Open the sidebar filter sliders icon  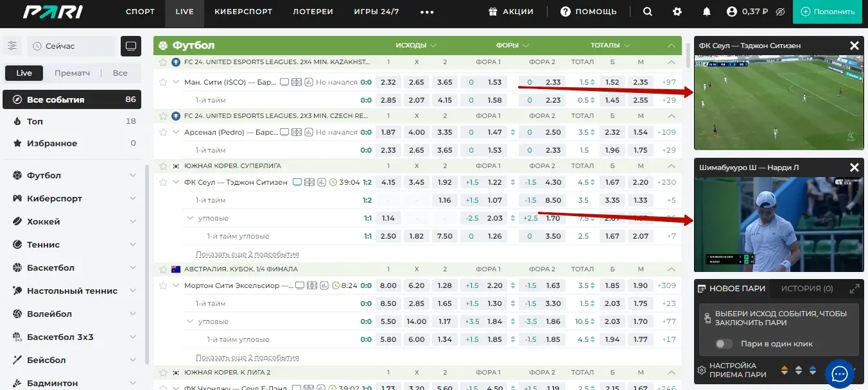12,46
